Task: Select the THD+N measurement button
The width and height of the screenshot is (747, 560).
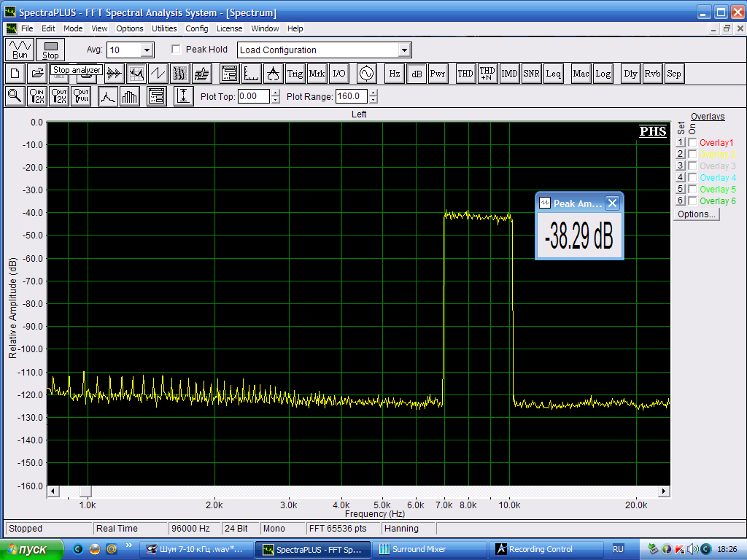Action: click(487, 74)
